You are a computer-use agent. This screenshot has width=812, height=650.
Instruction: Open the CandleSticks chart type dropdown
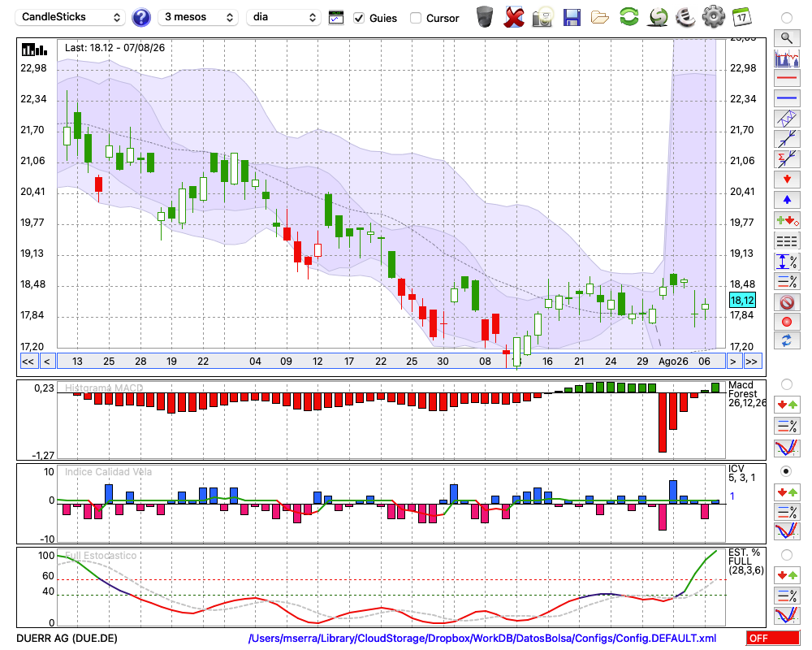71,17
